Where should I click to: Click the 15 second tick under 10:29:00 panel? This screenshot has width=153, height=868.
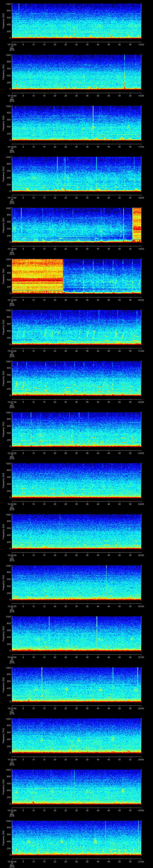click(44, 810)
